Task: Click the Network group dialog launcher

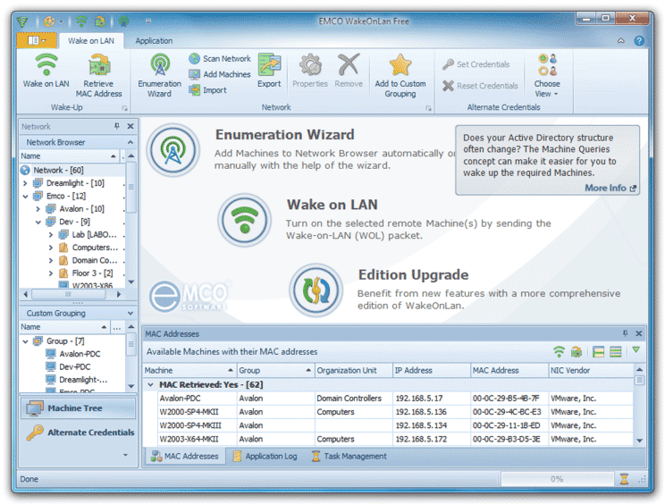Action: [429, 108]
